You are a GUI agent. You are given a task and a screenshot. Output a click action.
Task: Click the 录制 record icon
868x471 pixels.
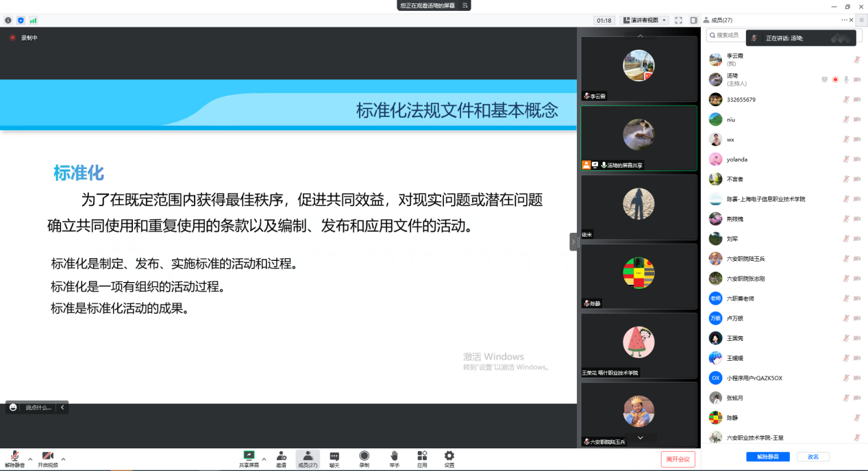click(364, 458)
